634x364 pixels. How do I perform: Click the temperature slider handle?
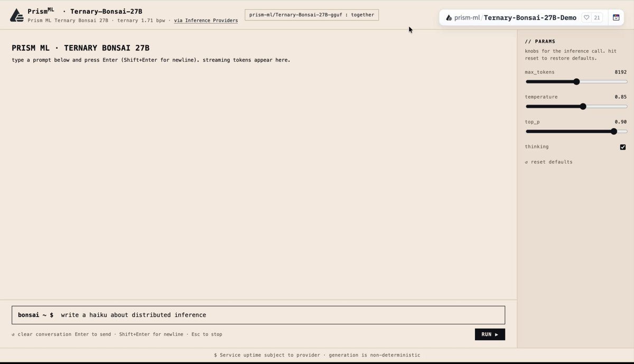tap(583, 106)
